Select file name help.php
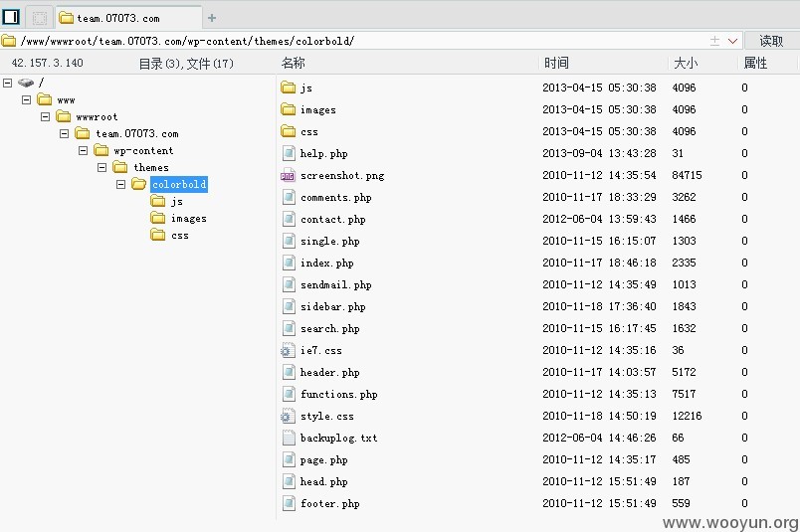The height and width of the screenshot is (532, 800). click(324, 153)
